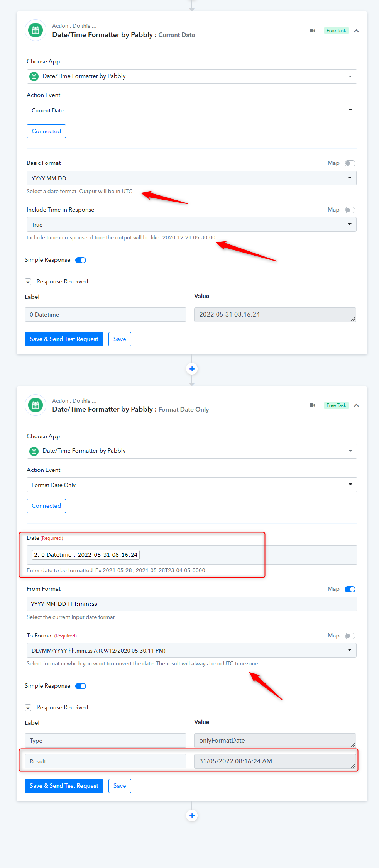Click value field showing 2022-05-31 08:16:24
Viewport: 379px width, 868px height.
point(275,315)
